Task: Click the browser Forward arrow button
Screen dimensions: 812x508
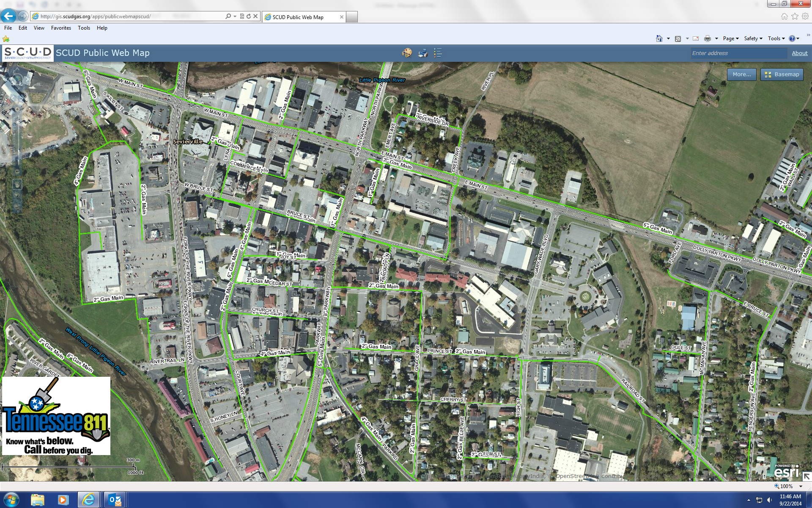Action: click(x=23, y=16)
